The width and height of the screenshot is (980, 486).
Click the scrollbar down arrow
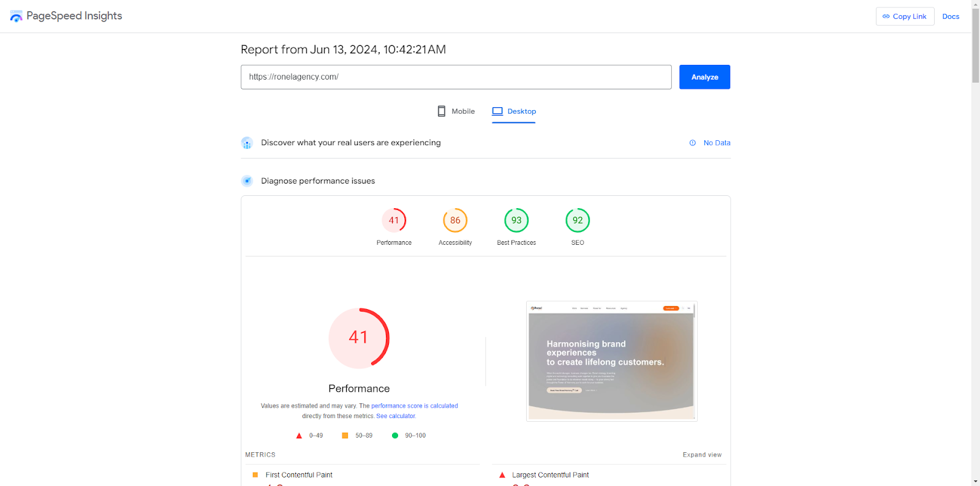click(975, 482)
